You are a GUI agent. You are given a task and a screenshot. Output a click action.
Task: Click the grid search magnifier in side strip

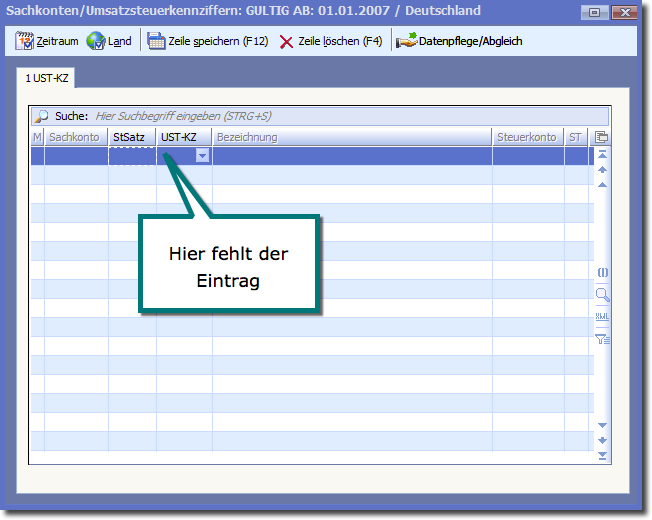pos(602,295)
